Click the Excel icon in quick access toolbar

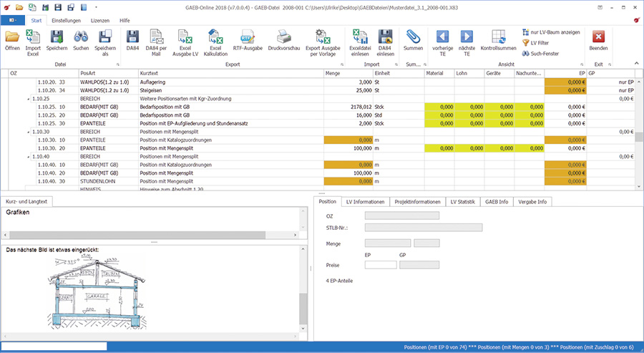(x=32, y=7)
